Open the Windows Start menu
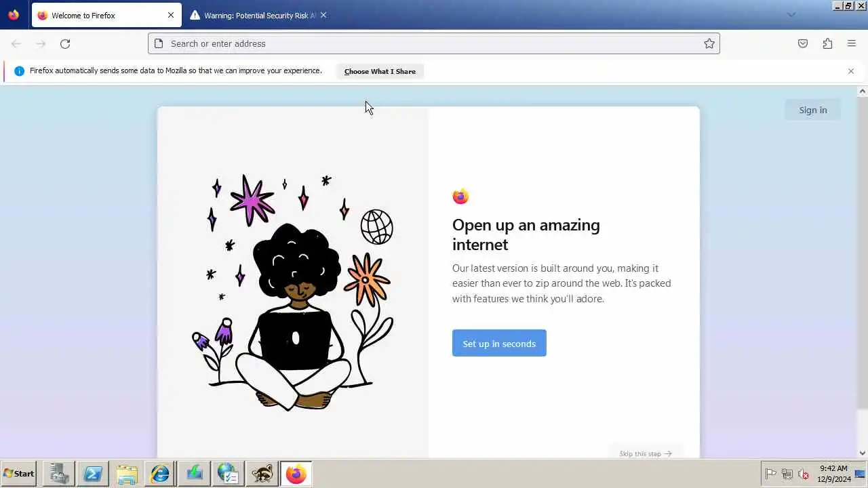 [19, 474]
